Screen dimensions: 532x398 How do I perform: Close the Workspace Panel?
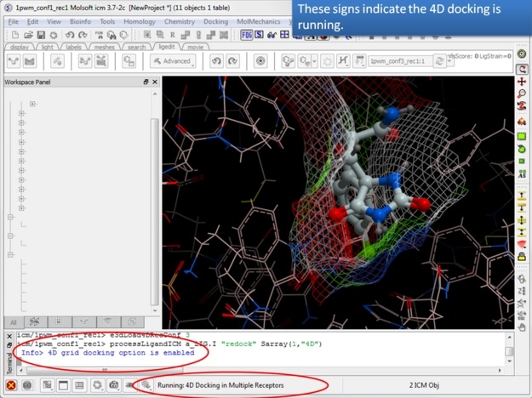coord(154,82)
